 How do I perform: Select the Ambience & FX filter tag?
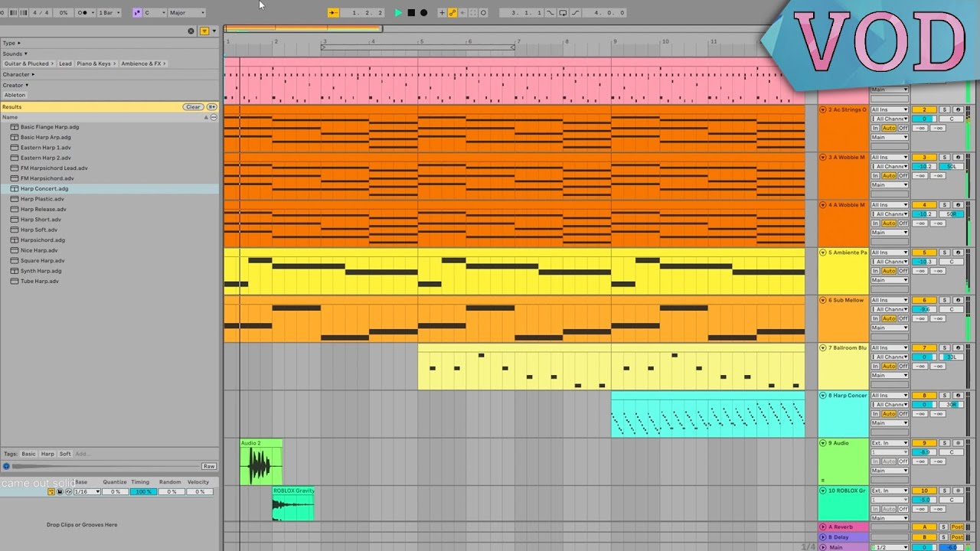[142, 64]
